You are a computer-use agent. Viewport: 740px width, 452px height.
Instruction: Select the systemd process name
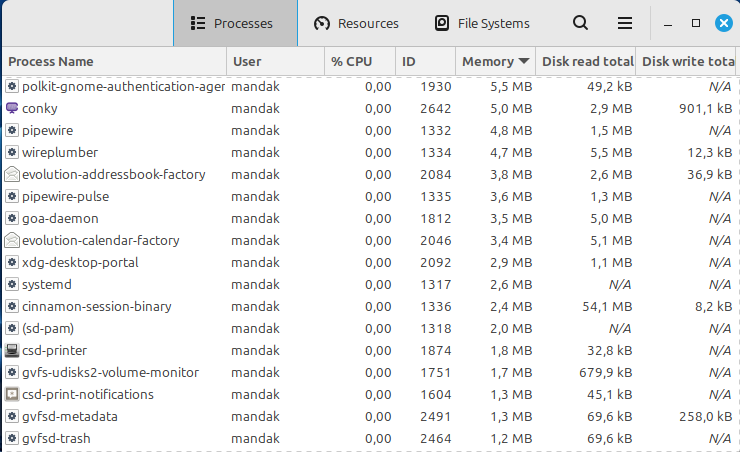[x=47, y=285]
